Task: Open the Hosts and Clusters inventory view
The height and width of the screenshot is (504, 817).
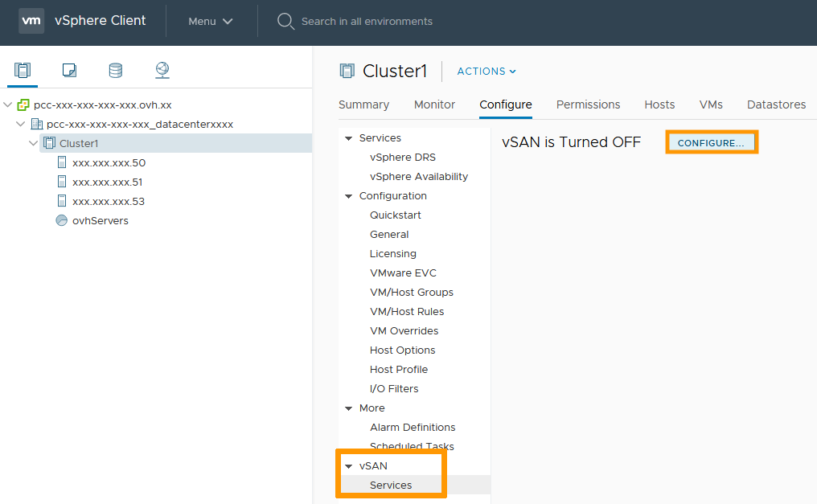Action: click(23, 70)
